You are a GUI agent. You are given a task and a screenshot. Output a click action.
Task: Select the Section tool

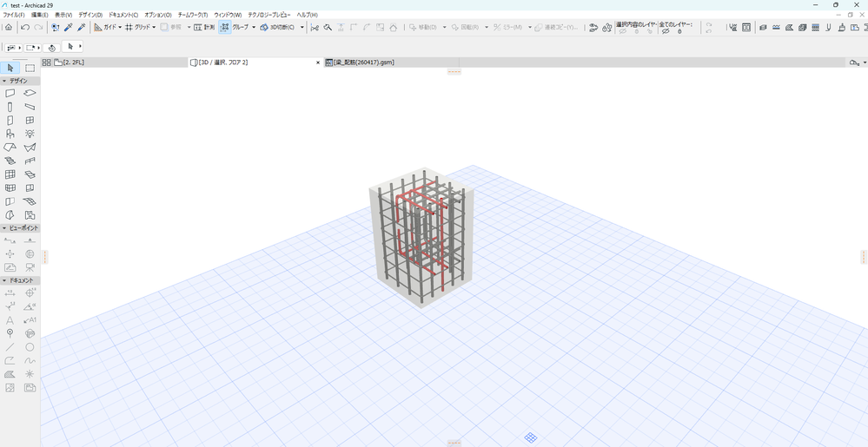click(10, 240)
